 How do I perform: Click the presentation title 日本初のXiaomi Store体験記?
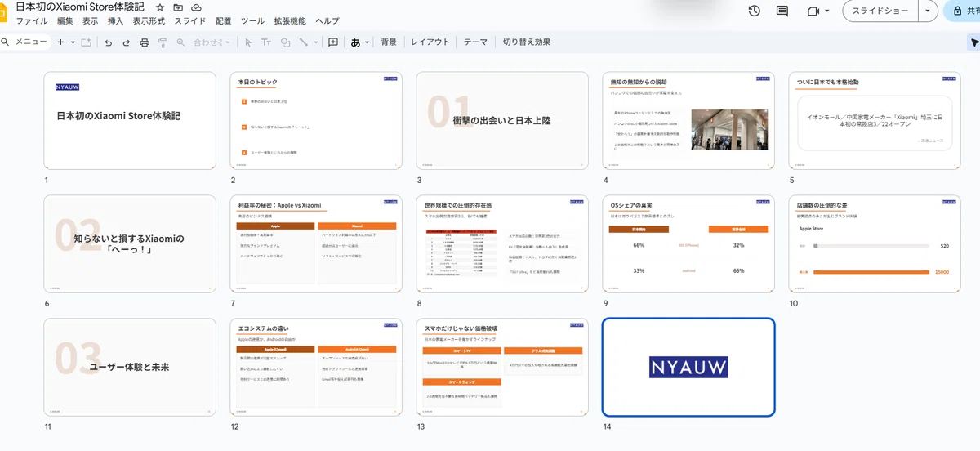(x=80, y=7)
